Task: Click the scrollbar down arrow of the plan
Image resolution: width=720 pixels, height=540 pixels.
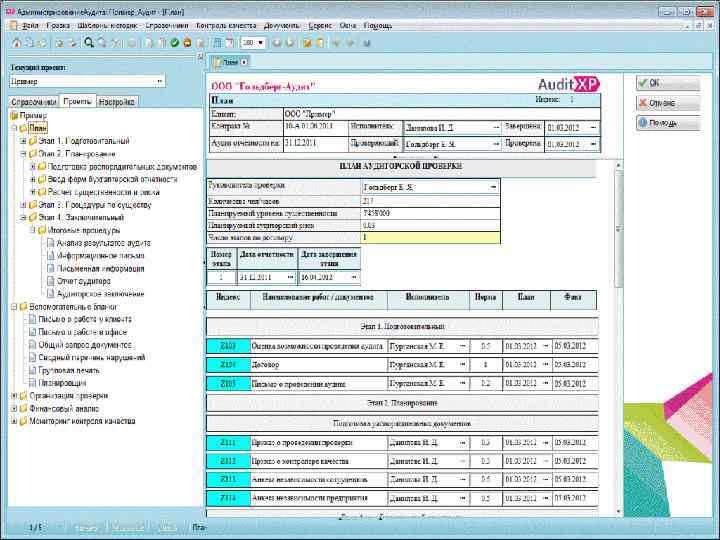Action: 619,511
